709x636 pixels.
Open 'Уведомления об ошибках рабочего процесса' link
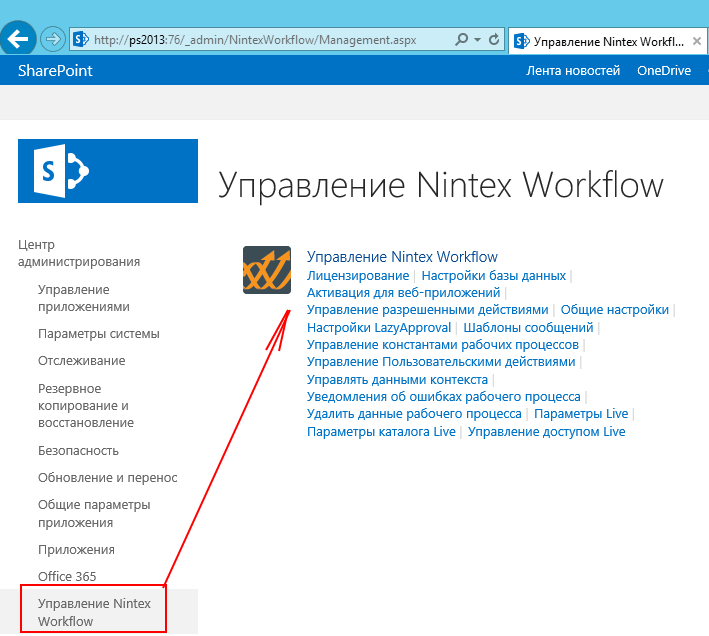coord(444,397)
